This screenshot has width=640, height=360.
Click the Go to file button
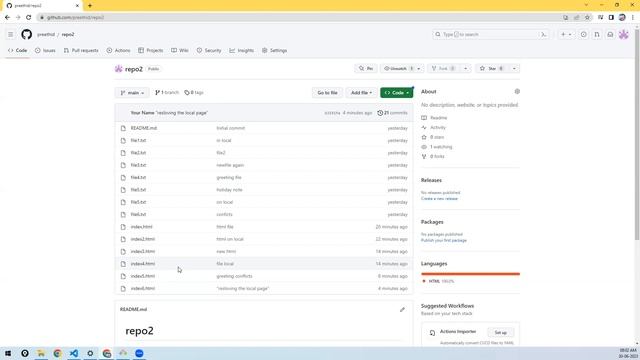coord(327,93)
